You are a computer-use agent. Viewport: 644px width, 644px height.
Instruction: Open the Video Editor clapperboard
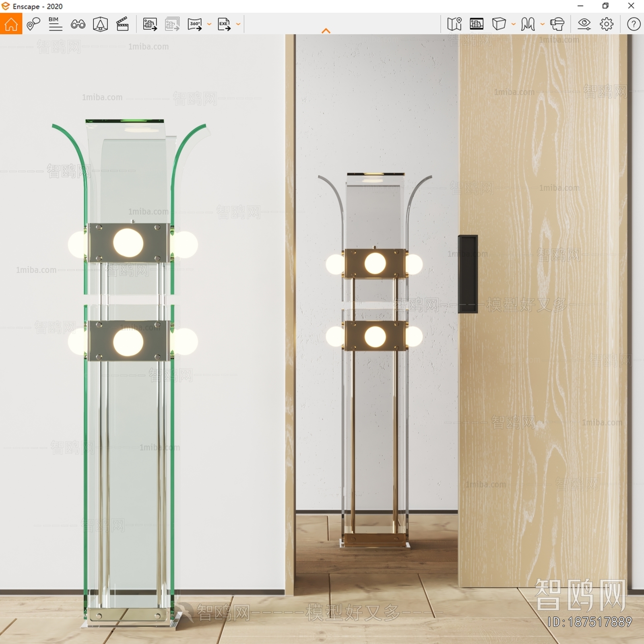pos(122,24)
